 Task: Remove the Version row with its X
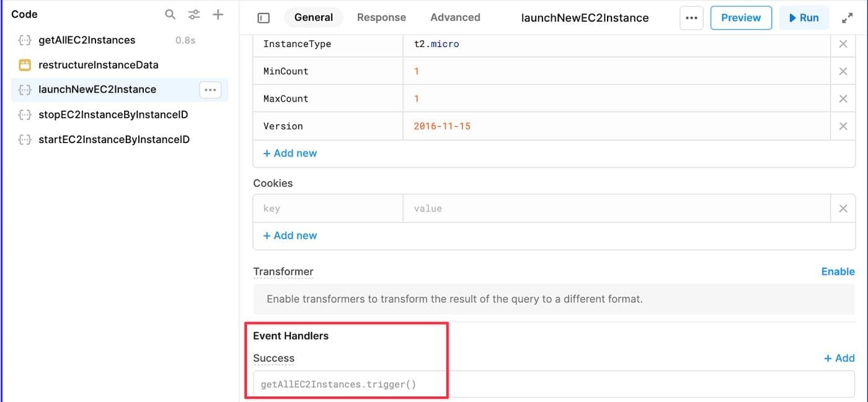(843, 126)
